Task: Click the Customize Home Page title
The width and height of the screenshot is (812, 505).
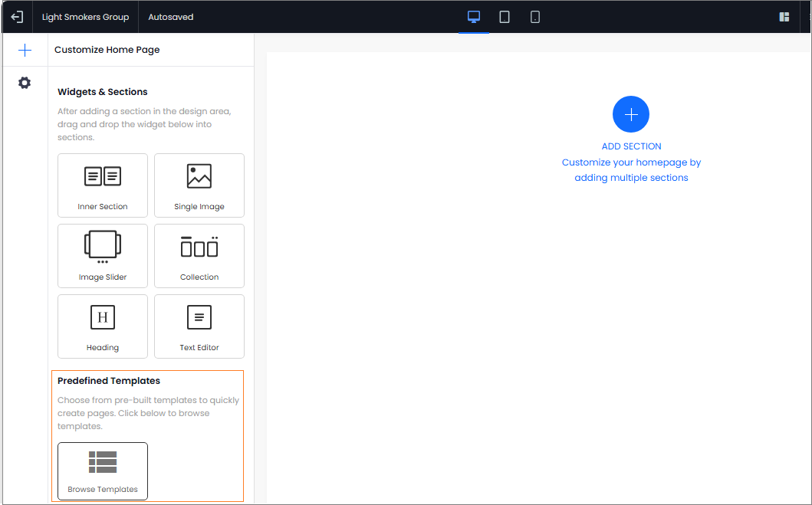Action: coord(107,50)
